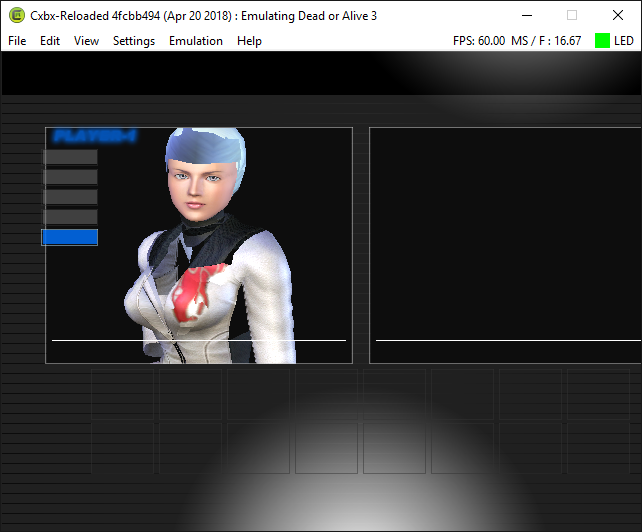Click the character portrait in player panel
642x532 pixels.
click(x=210, y=246)
